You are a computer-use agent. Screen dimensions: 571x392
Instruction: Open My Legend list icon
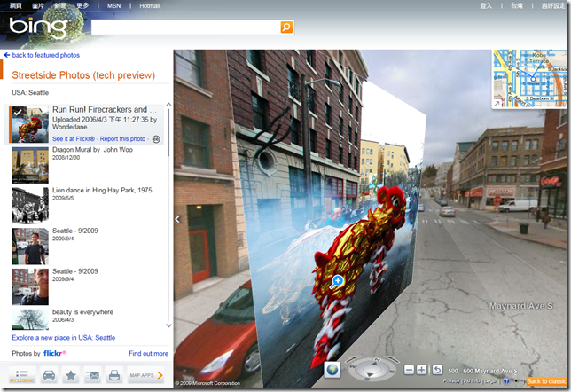pyautogui.click(x=22, y=375)
